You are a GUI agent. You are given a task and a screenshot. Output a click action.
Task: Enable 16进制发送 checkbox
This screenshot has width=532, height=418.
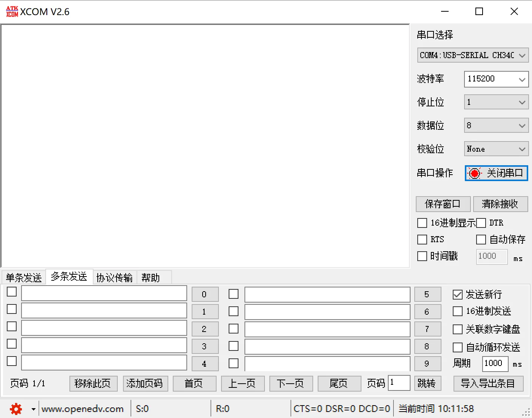pos(458,311)
